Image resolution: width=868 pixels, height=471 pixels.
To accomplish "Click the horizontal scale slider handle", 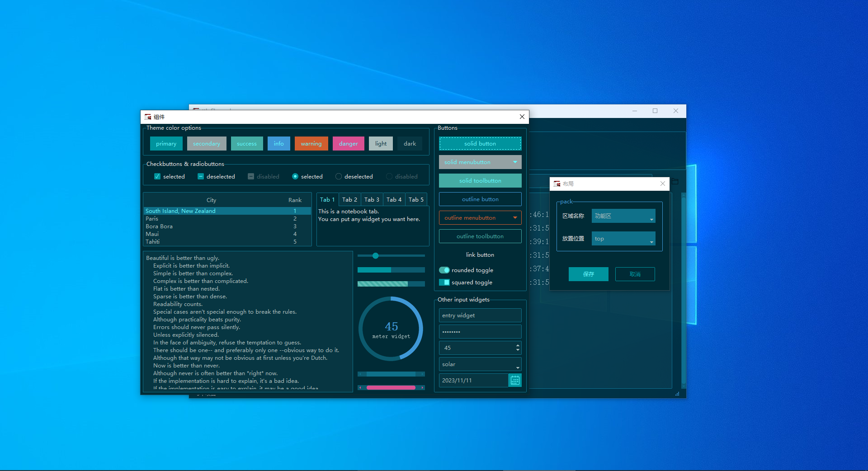I will pos(376,256).
